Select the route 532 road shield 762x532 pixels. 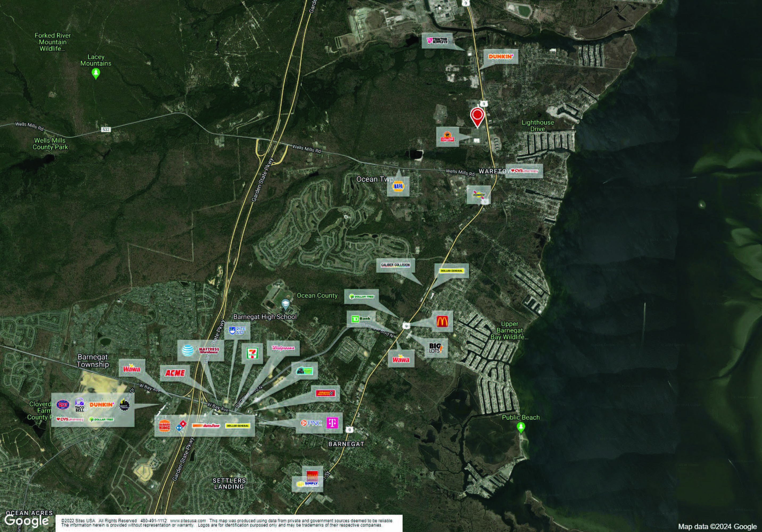(x=106, y=130)
